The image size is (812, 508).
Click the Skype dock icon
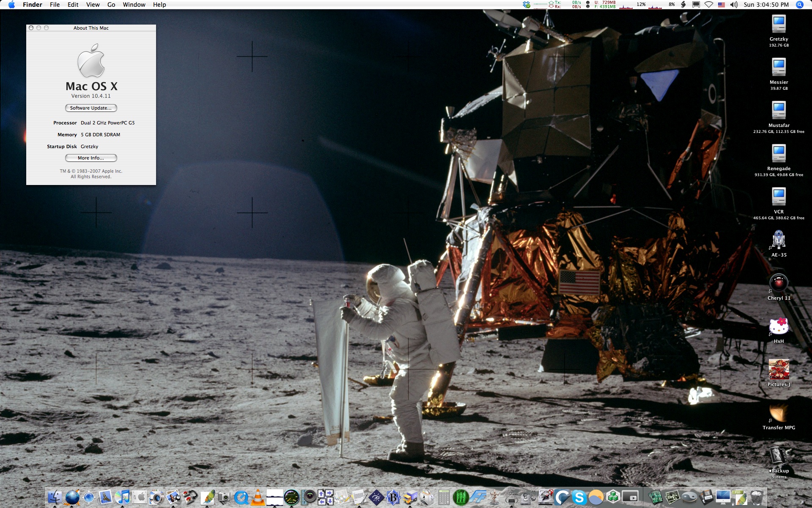[x=579, y=497]
